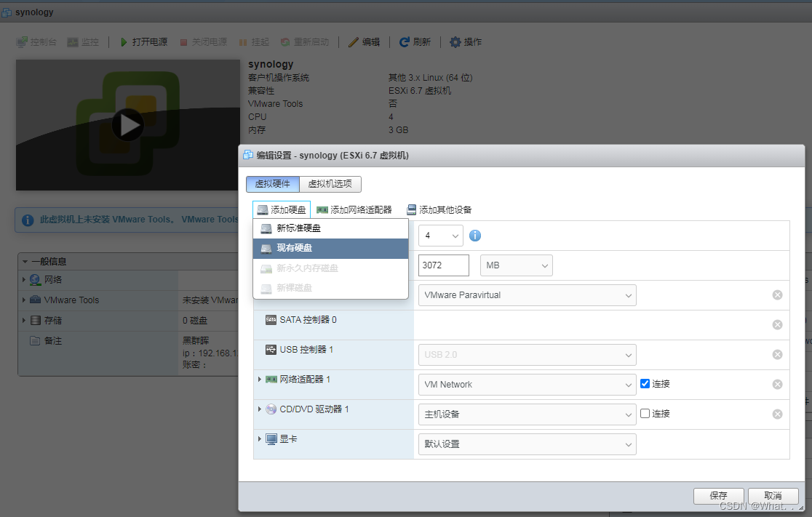Click the info icon in VMware Tools banner
Screen dimensions: 812x517
[x=28, y=220]
